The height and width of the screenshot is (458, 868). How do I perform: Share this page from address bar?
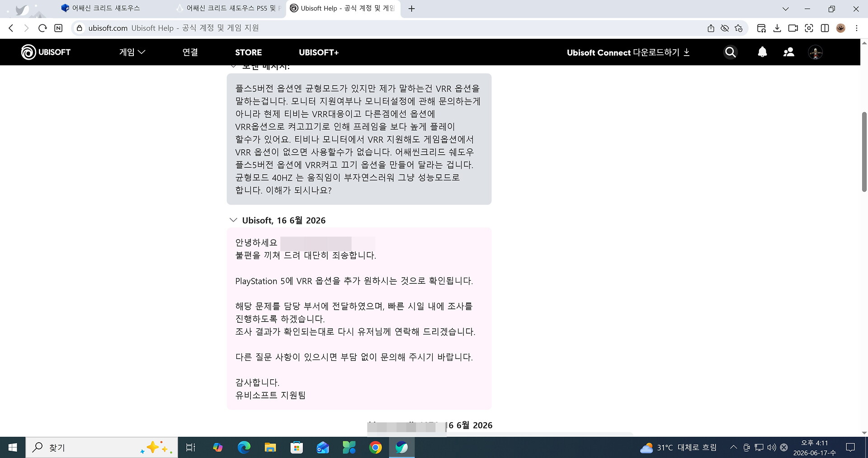[x=711, y=28]
